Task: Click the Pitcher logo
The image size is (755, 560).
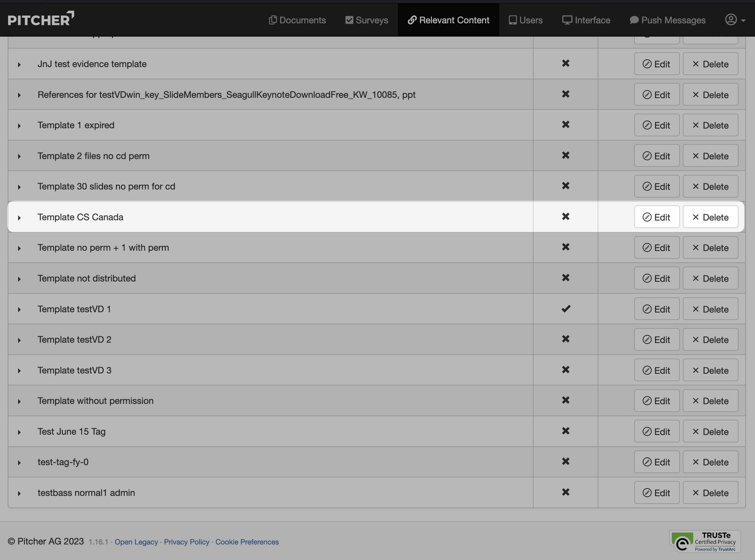Action: click(41, 19)
